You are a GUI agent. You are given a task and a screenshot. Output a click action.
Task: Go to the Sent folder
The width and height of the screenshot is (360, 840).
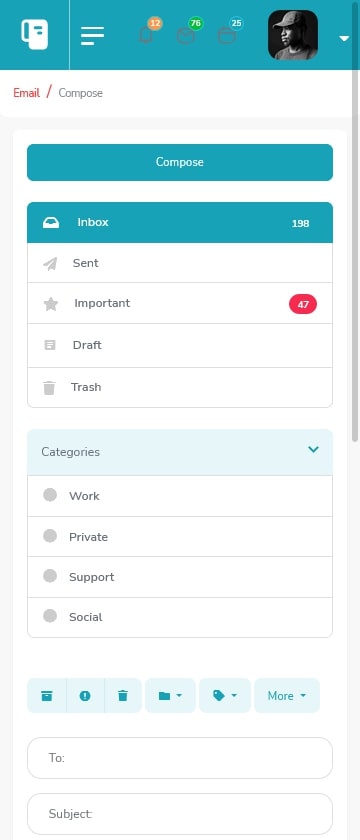tap(180, 263)
